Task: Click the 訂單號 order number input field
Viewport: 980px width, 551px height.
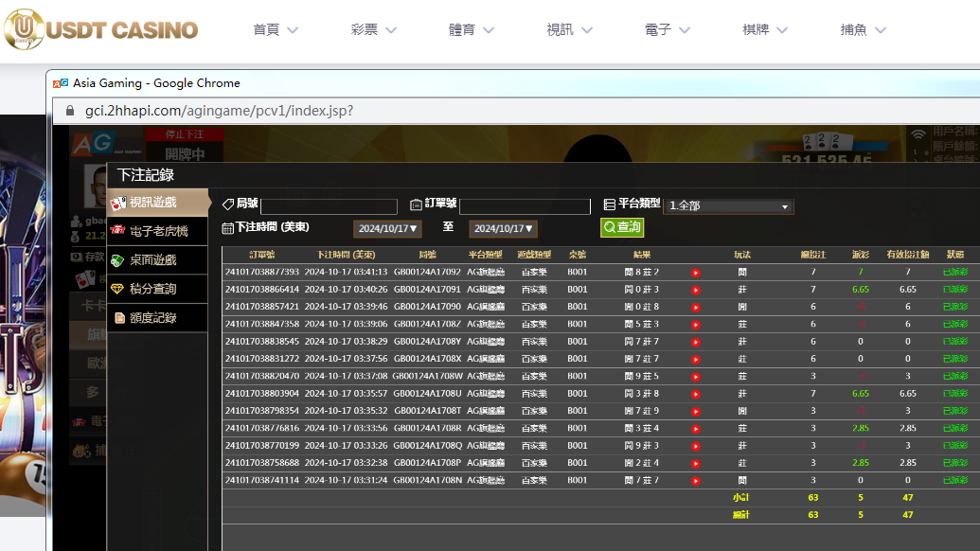Action: tap(525, 206)
